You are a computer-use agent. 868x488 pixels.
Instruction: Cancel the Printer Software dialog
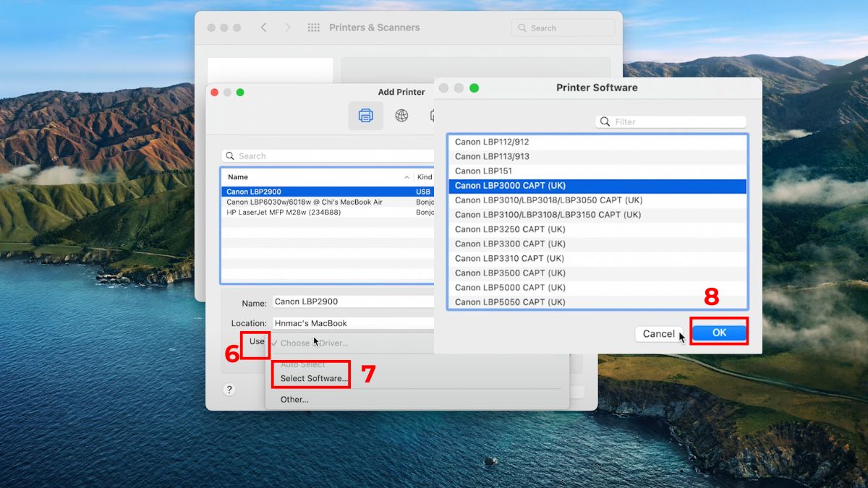point(659,334)
